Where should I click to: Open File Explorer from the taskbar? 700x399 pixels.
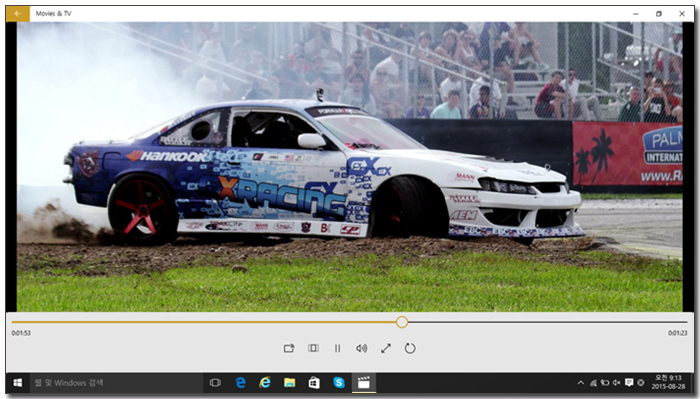(290, 383)
